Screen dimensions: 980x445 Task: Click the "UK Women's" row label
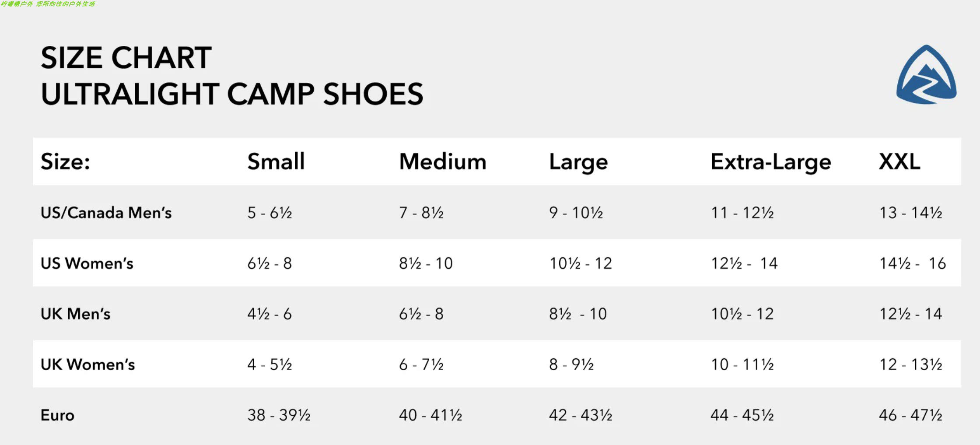tap(87, 364)
